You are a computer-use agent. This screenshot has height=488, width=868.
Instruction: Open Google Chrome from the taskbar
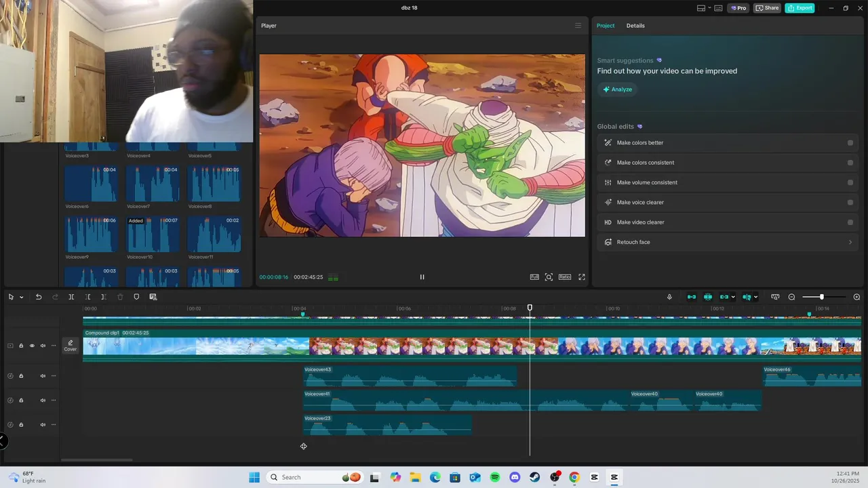[574, 477]
